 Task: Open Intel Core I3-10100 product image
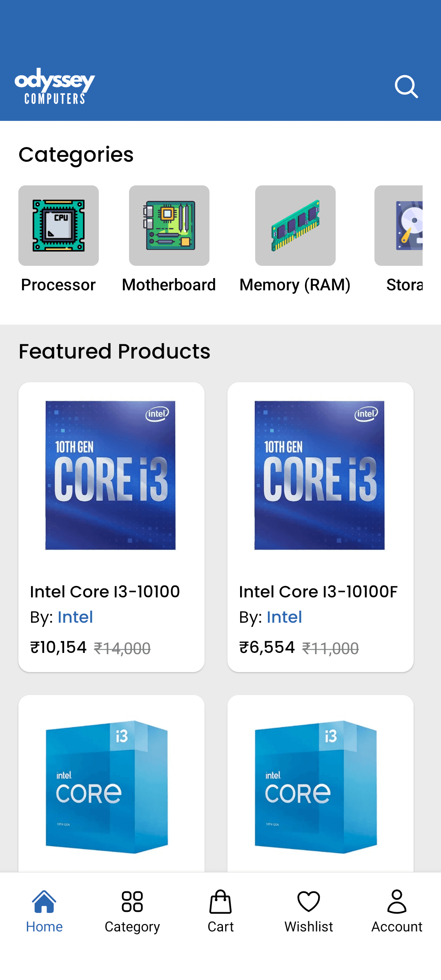(x=111, y=475)
